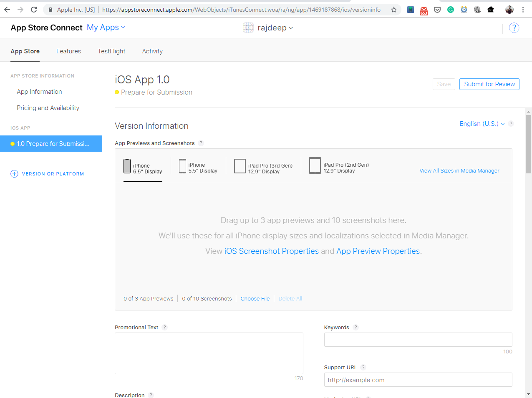Click help icon next to Description
The width and height of the screenshot is (532, 398).
151,395
